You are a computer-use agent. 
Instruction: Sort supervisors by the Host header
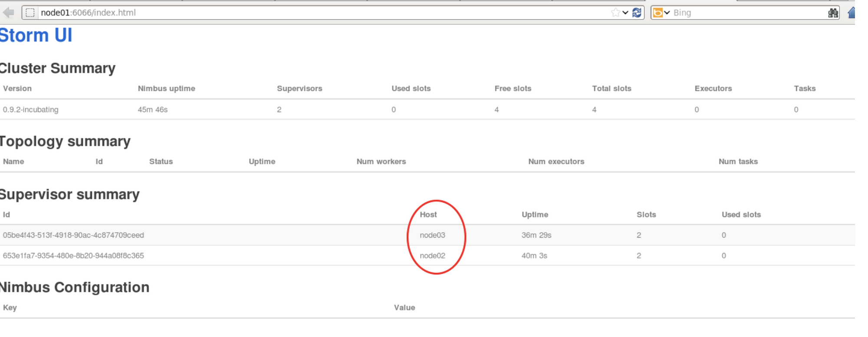(x=428, y=215)
